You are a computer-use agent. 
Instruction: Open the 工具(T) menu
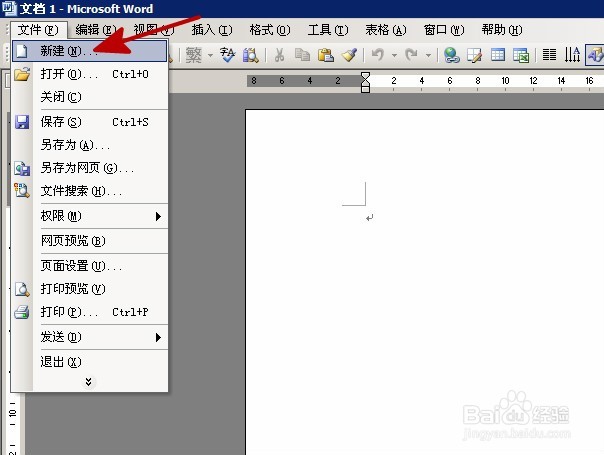click(328, 30)
